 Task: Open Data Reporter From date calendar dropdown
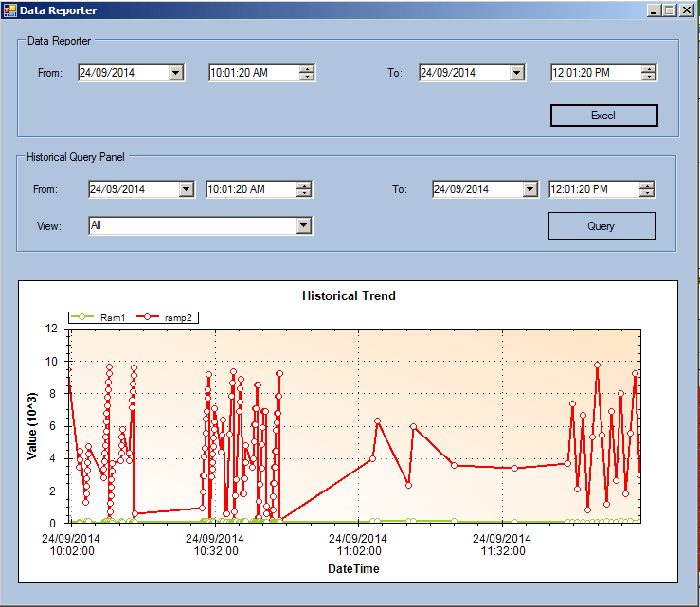[176, 73]
